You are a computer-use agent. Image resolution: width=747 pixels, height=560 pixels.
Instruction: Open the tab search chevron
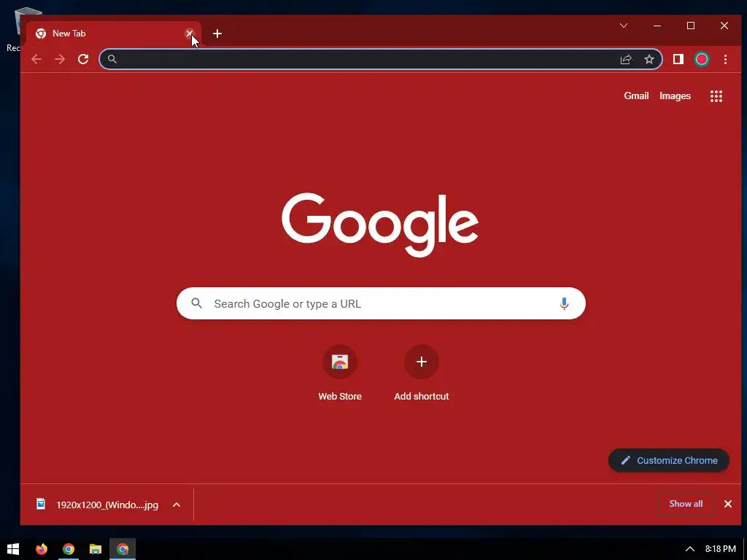[623, 26]
